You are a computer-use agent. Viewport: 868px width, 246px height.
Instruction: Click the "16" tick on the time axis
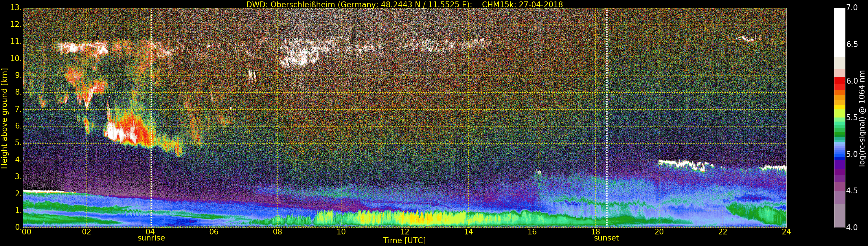click(532, 232)
